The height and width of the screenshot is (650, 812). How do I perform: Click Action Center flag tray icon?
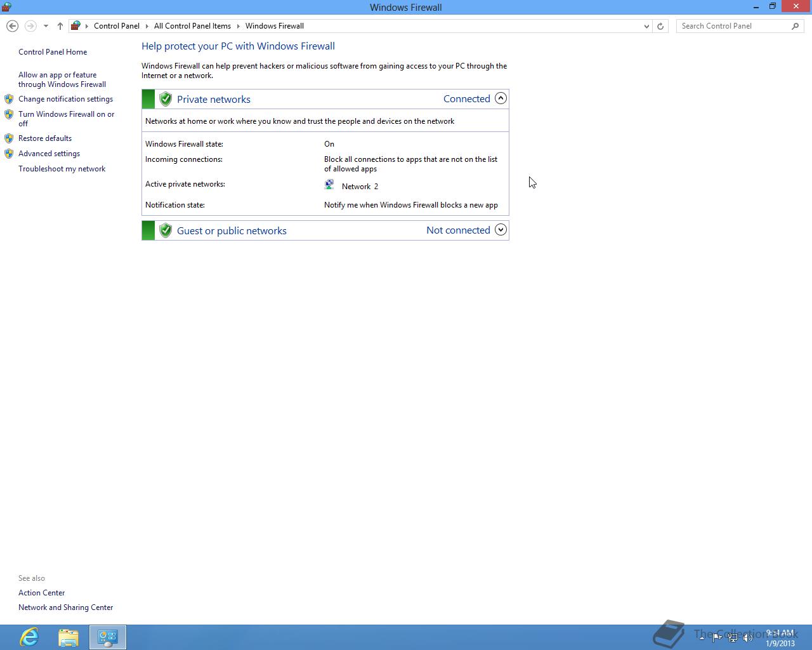pyautogui.click(x=717, y=638)
